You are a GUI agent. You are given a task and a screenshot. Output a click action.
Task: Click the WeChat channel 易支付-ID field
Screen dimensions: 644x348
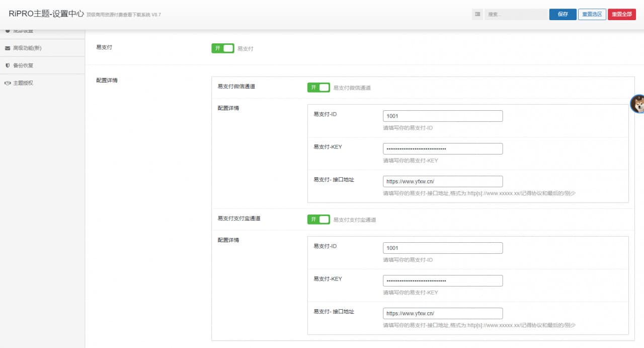442,116
